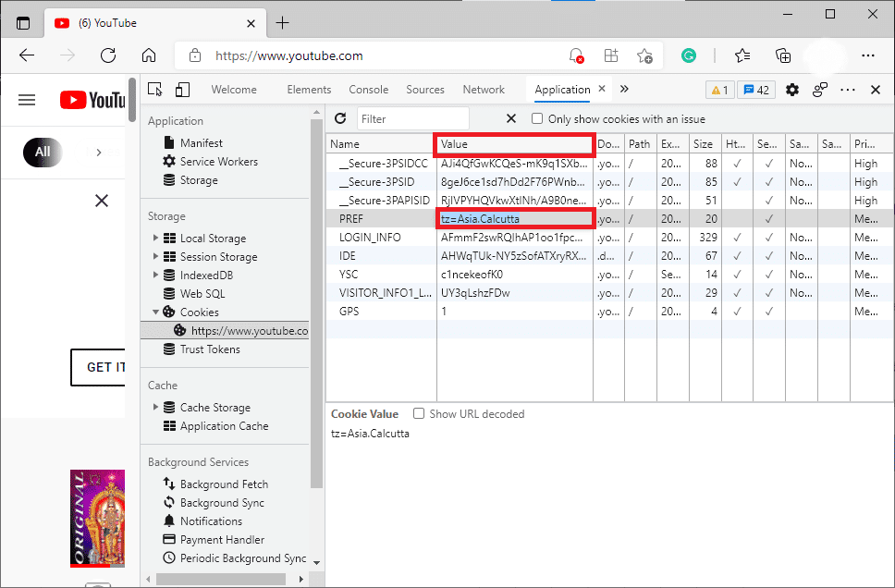Open the Sources tab
Screen dimensions: 895x588
[424, 90]
